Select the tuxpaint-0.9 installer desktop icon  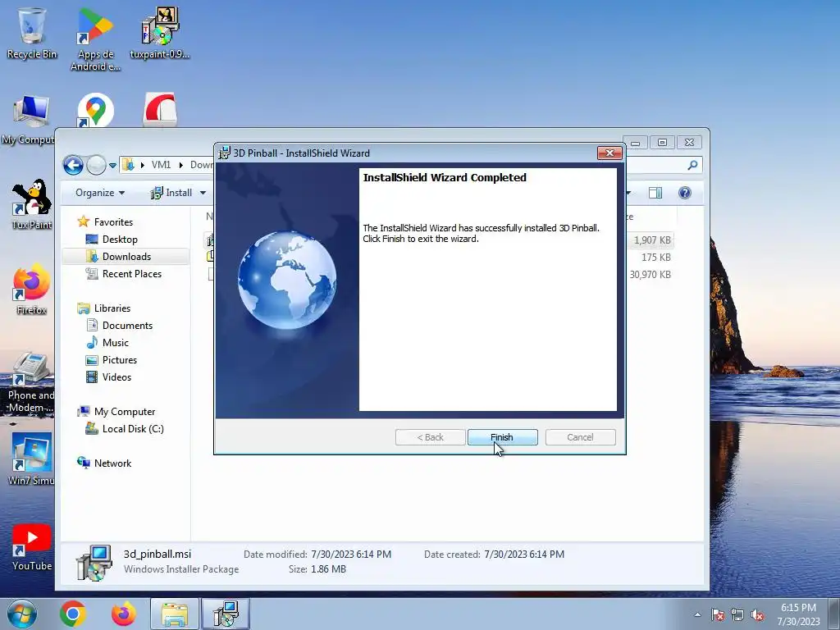click(160, 33)
